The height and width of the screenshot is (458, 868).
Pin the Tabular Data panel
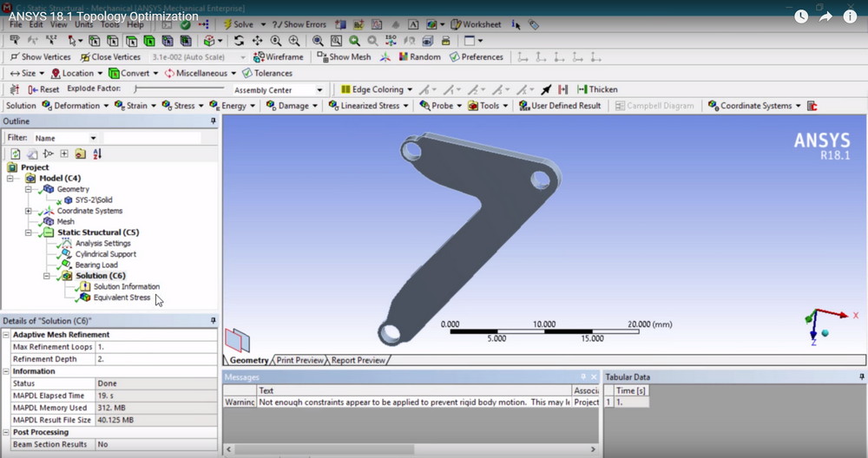(x=861, y=376)
